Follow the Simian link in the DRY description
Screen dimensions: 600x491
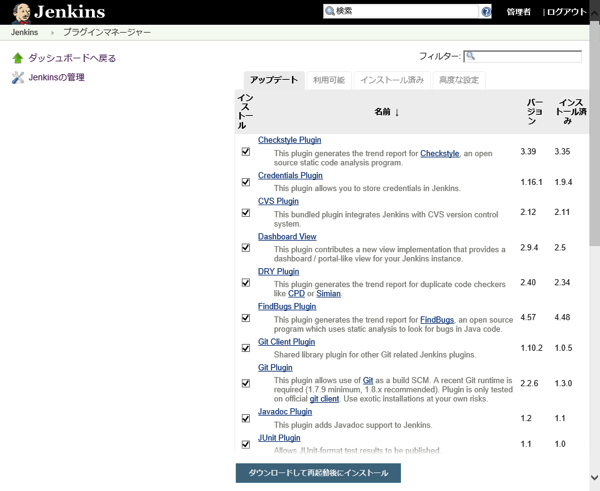click(x=328, y=294)
